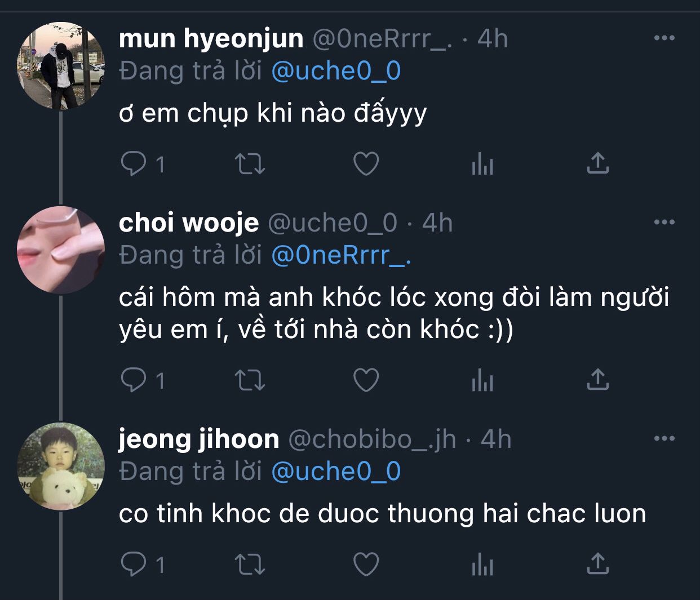This screenshot has height=600, width=700.
Task: Retweet choi wooje's tweet
Action: (x=250, y=380)
